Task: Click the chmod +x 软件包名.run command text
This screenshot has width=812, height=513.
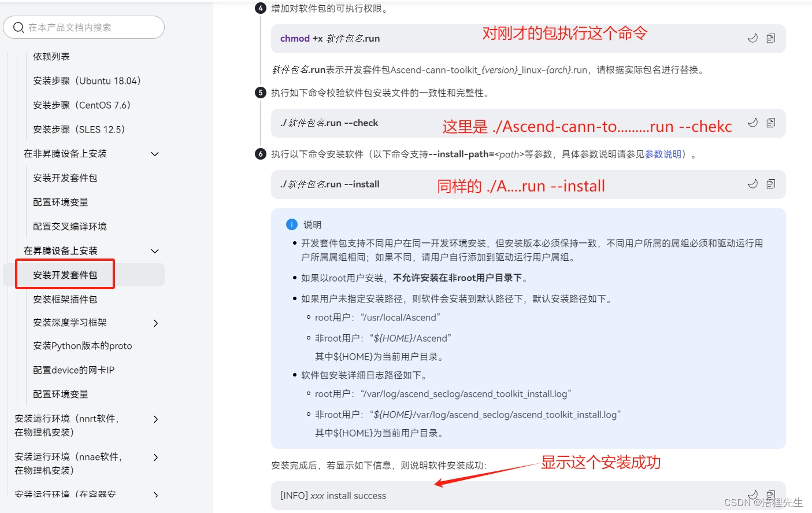Action: point(330,38)
